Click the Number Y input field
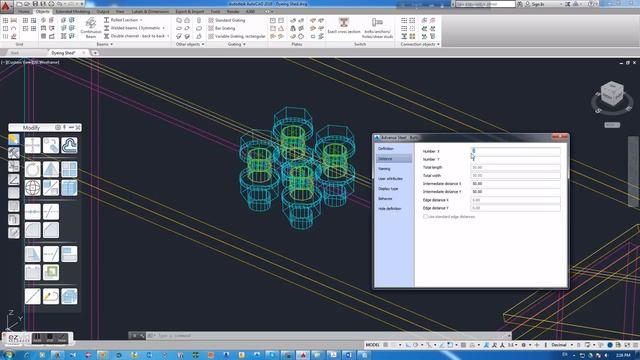The height and width of the screenshot is (360, 640). [x=516, y=159]
